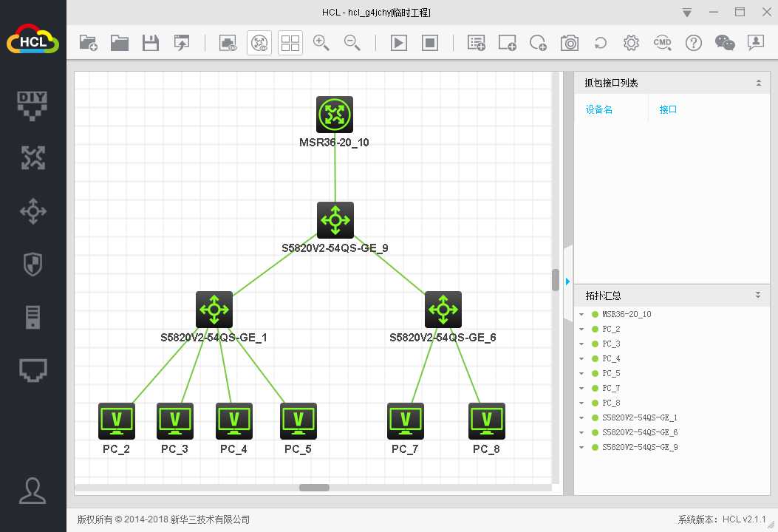
Task: Zoom out of the topology canvas
Action: [352, 43]
